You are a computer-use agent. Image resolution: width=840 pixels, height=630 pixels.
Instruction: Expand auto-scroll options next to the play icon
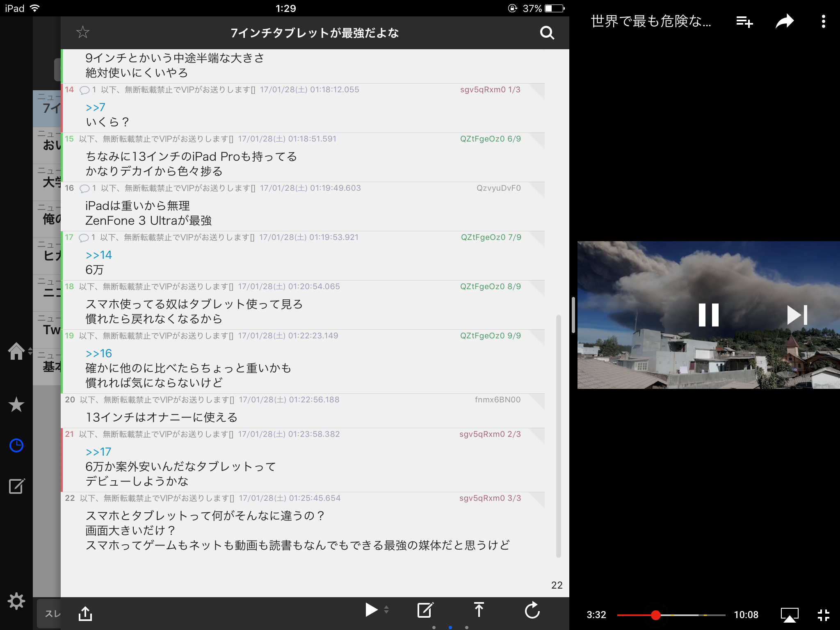click(386, 610)
